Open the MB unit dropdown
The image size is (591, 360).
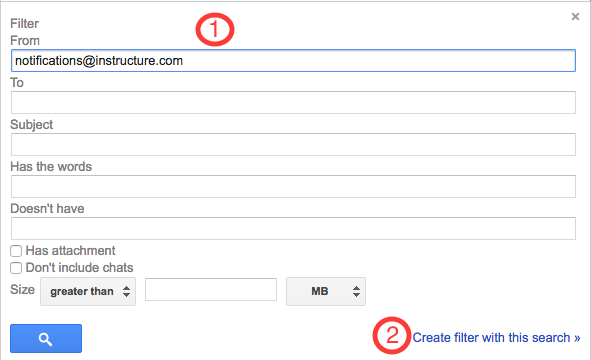(x=326, y=291)
